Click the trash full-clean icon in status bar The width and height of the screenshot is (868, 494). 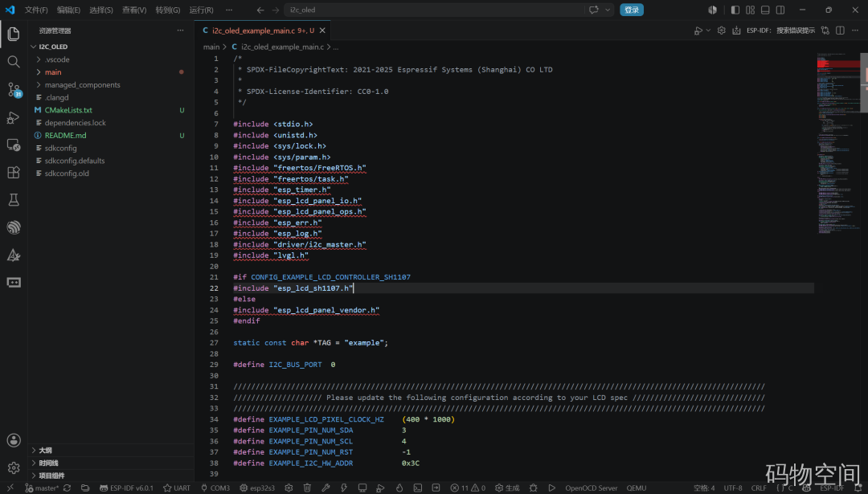pyautogui.click(x=307, y=488)
